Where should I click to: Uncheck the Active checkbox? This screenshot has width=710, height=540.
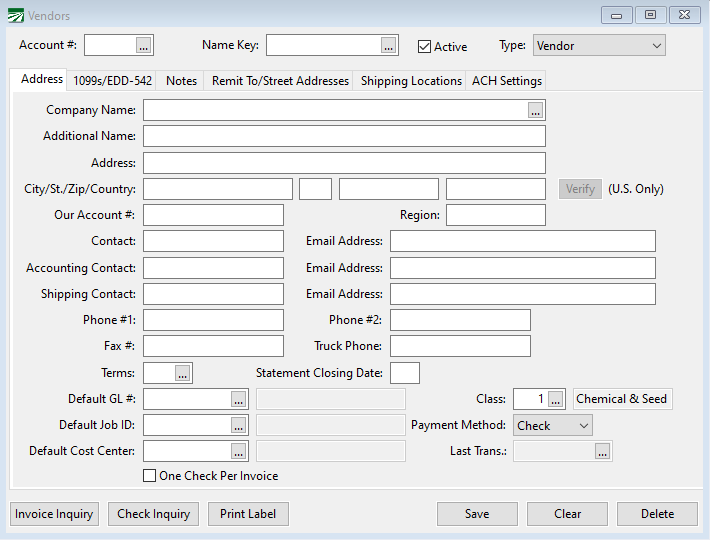(425, 46)
